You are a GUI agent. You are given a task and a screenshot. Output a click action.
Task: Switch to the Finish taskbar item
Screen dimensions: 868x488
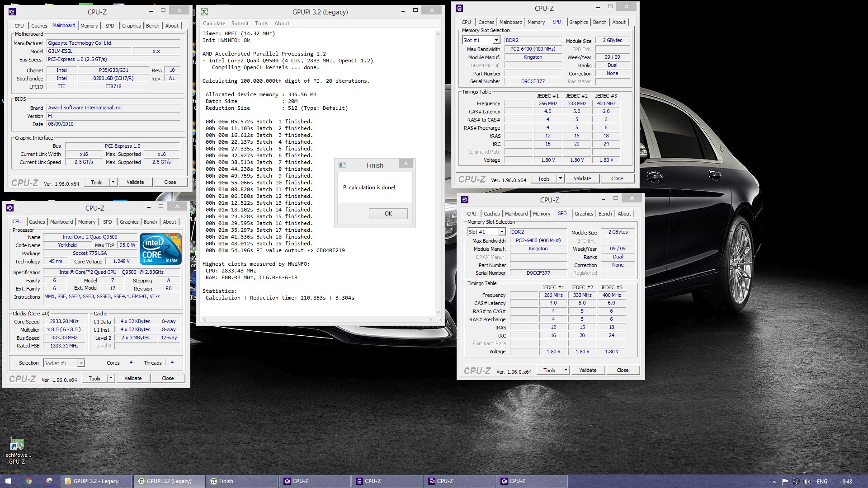242,481
